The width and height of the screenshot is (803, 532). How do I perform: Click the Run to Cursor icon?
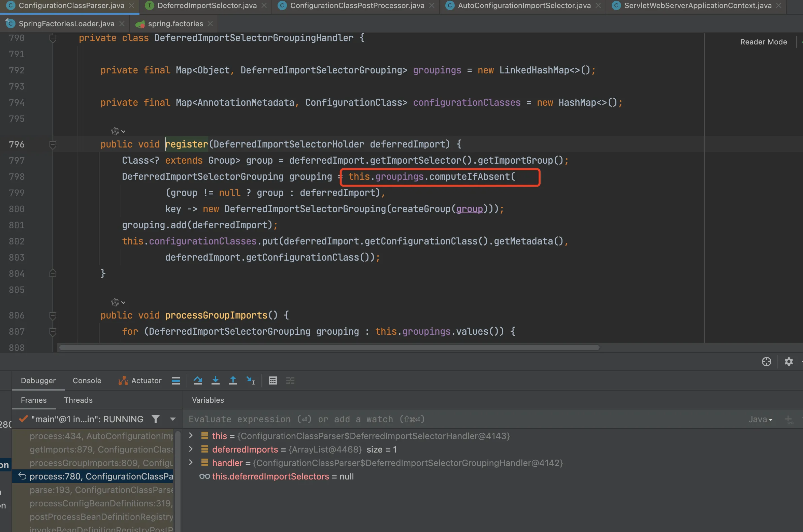click(251, 380)
